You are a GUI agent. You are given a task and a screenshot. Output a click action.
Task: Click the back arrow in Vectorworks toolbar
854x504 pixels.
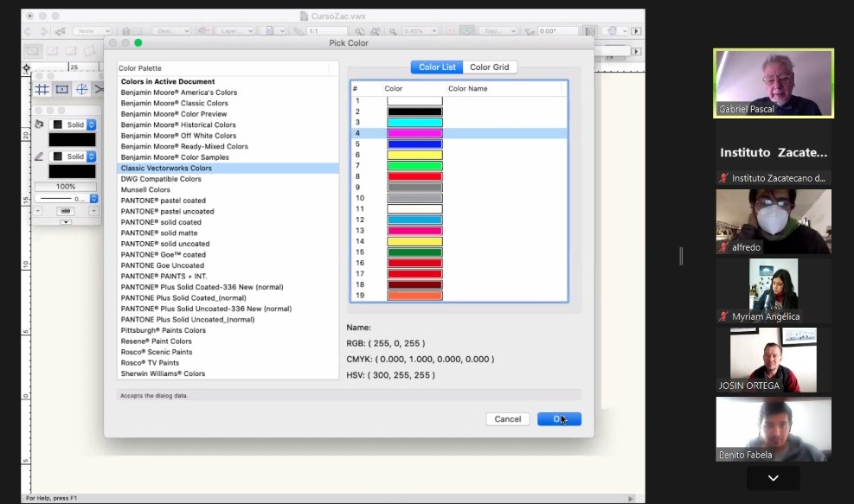tap(28, 32)
